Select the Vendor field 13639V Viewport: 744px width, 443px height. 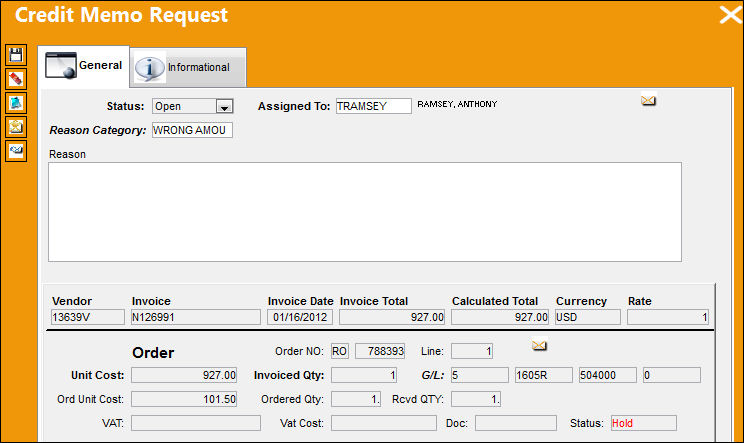(87, 317)
